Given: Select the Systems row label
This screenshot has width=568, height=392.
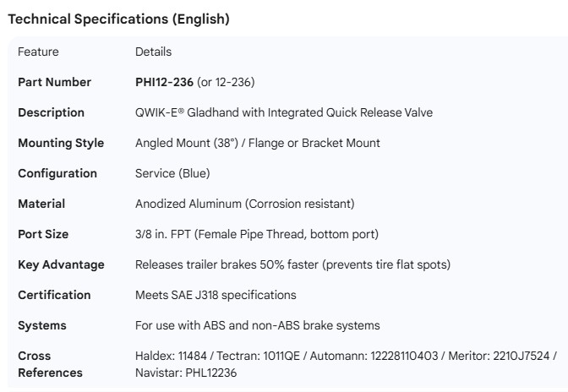Looking at the screenshot, I should (x=42, y=325).
